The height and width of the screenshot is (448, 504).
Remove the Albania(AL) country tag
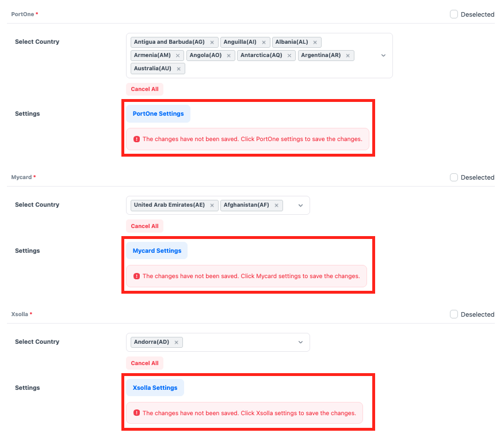pyautogui.click(x=315, y=42)
